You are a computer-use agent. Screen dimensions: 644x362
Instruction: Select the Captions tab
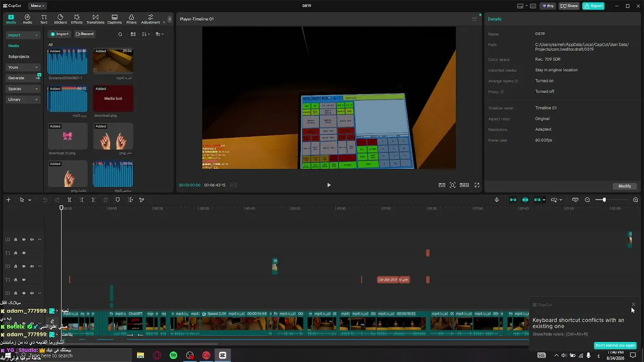coord(114,19)
